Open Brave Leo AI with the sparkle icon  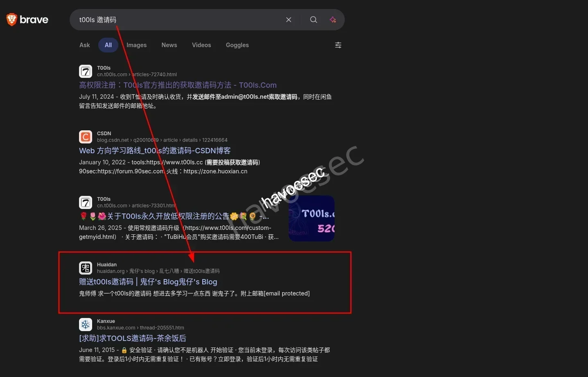[332, 19]
